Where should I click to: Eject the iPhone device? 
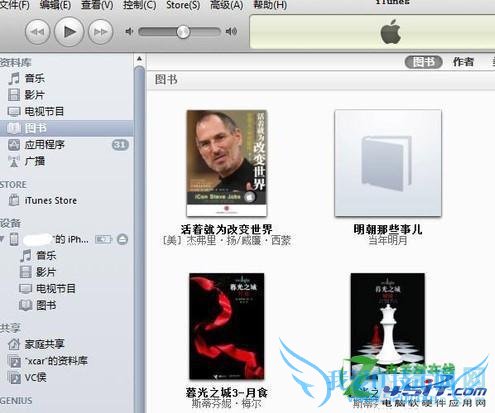click(x=122, y=239)
